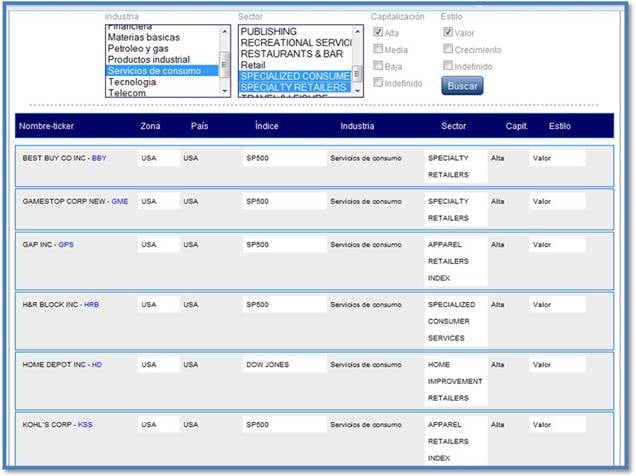Click the Nombre-ticker column header
Image resolution: width=636 pixels, height=476 pixels.
[46, 126]
